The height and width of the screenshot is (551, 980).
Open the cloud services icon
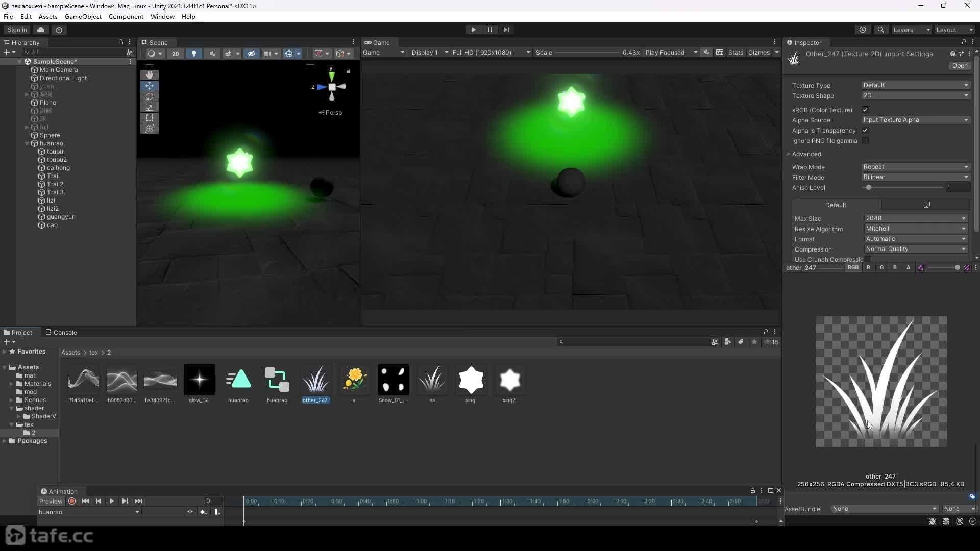point(41,30)
